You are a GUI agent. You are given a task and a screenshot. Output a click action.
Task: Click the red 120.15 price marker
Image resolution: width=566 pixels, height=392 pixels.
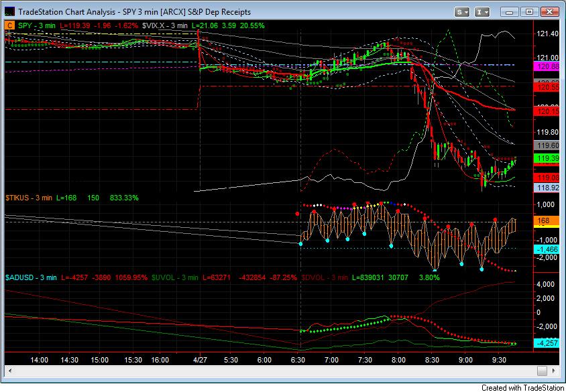click(x=547, y=111)
